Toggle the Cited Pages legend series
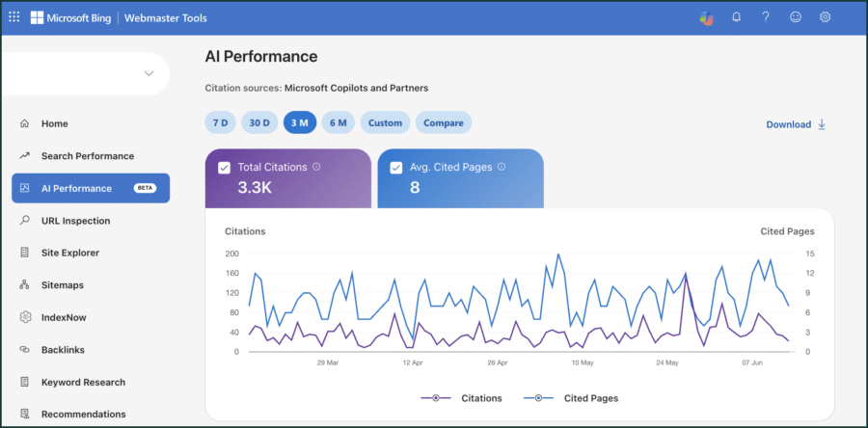 [x=571, y=397]
